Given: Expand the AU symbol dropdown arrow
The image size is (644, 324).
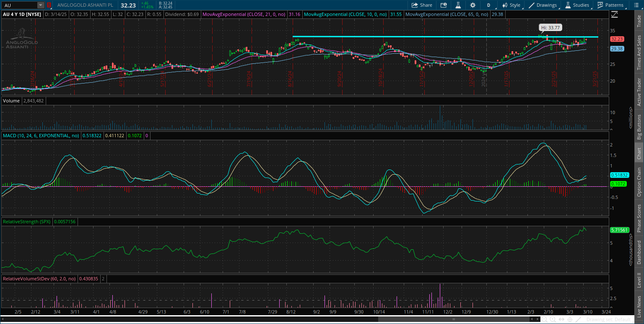Looking at the screenshot, I should (x=41, y=5).
